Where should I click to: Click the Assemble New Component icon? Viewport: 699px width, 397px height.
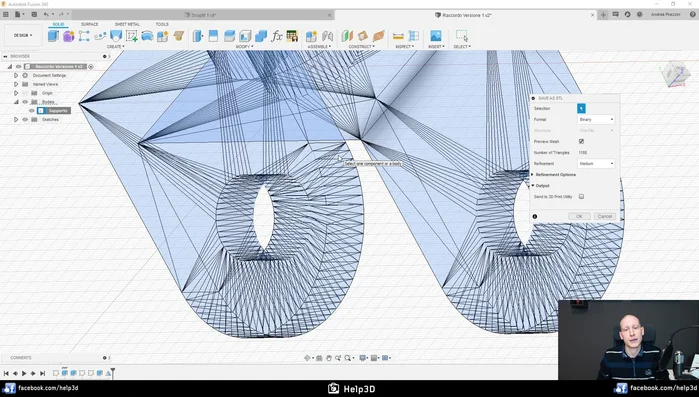pos(311,36)
